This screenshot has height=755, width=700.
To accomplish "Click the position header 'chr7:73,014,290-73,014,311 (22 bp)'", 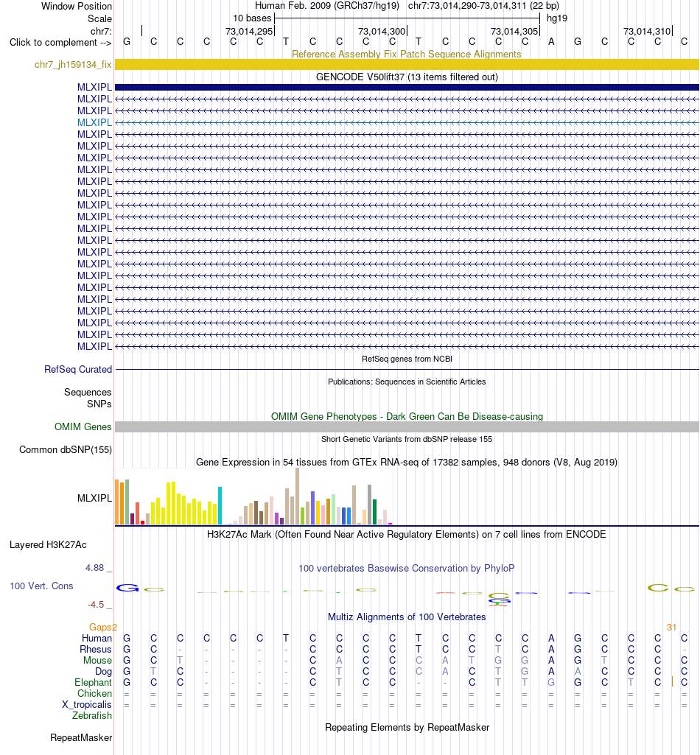I will (483, 6).
